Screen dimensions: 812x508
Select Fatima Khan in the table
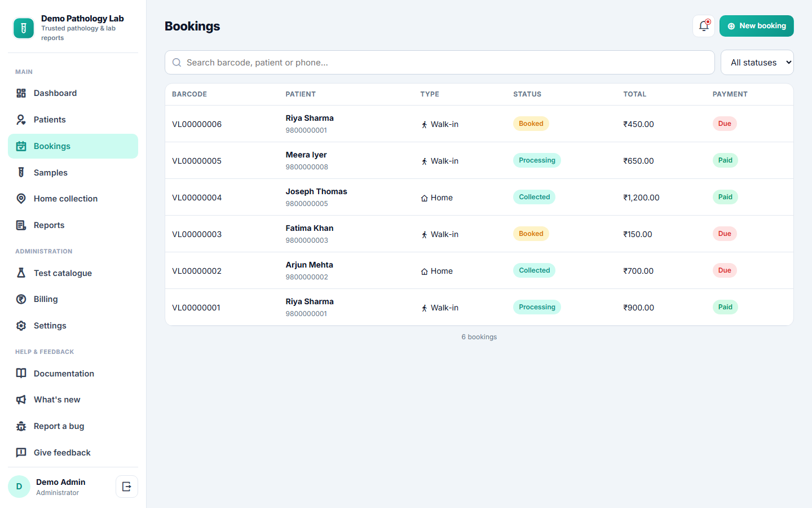(x=310, y=228)
